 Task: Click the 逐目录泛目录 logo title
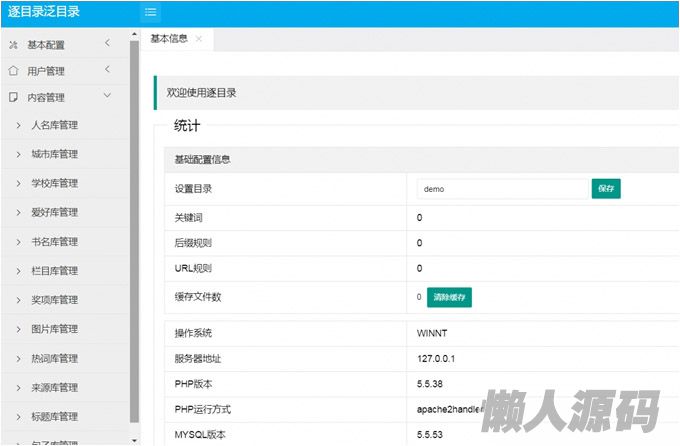pyautogui.click(x=44, y=12)
